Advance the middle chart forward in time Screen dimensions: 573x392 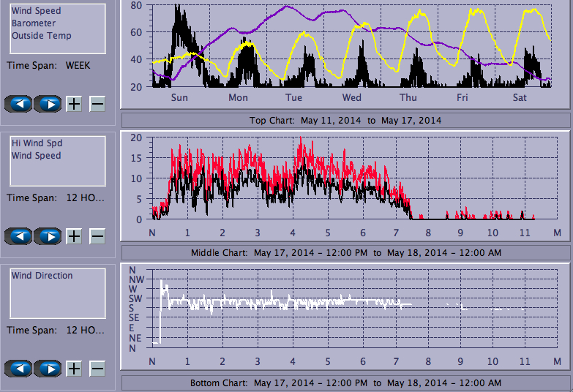(48, 236)
